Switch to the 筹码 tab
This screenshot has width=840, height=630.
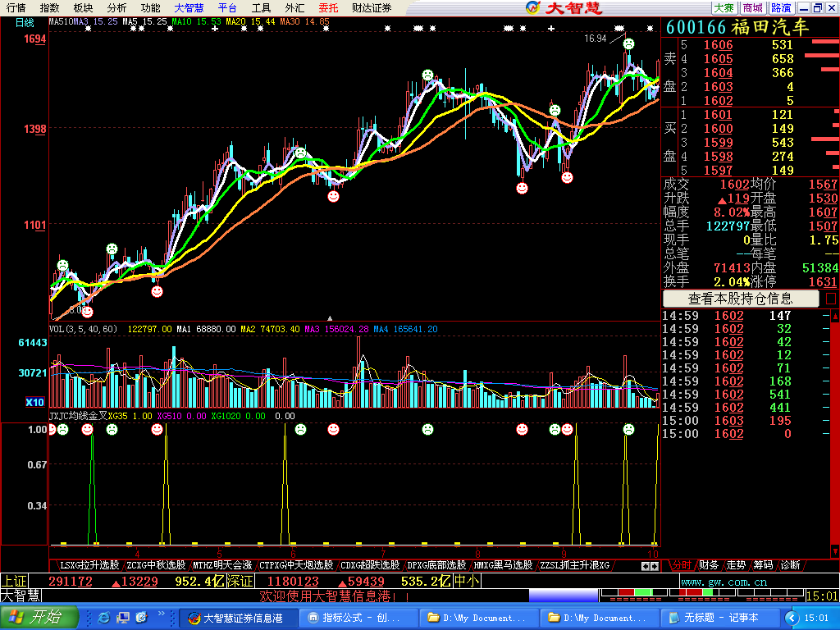[x=763, y=564]
